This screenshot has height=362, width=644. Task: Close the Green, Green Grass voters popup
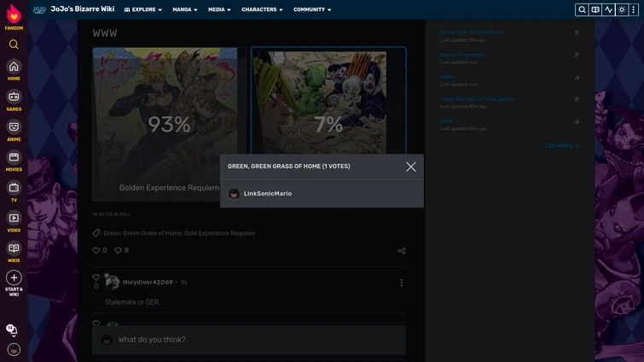[x=411, y=166]
